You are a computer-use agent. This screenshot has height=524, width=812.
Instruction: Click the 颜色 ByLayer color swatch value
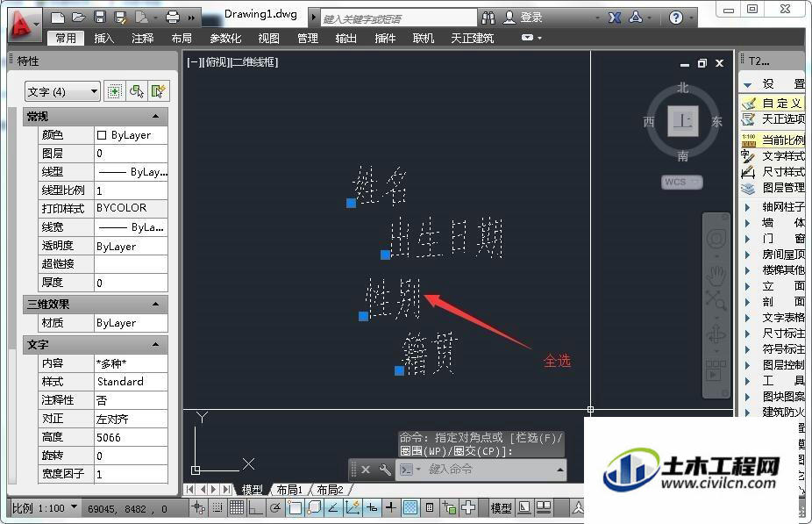click(131, 135)
